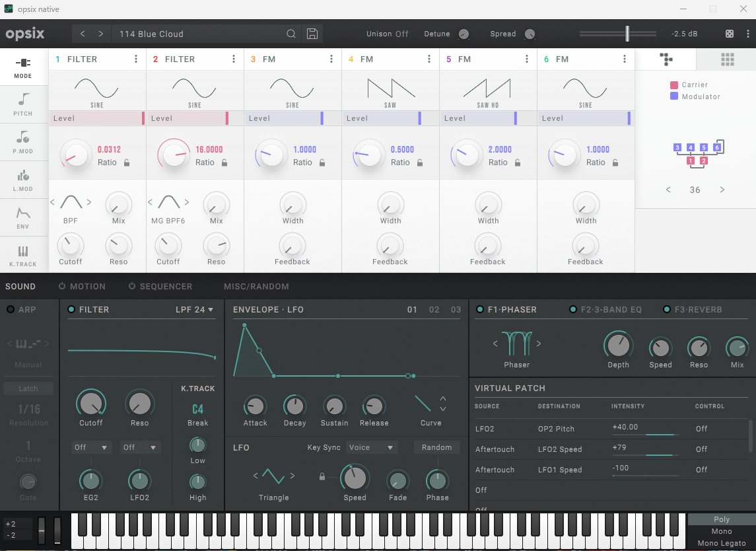This screenshot has width=756, height=551.
Task: Click the LFO Random button
Action: 437,447
